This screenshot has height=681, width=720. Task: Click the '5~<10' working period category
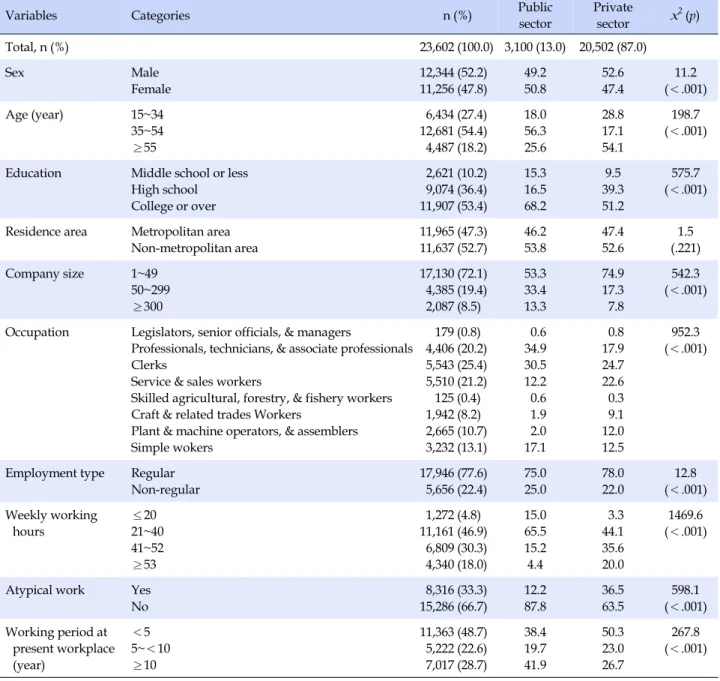[x=150, y=649]
